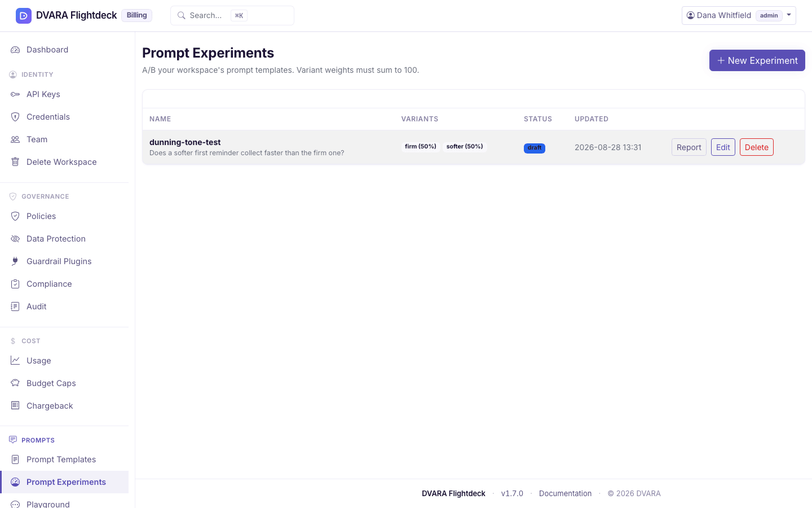Click the Budget Caps piggy bank icon
Image resolution: width=812 pixels, height=508 pixels.
tap(15, 383)
